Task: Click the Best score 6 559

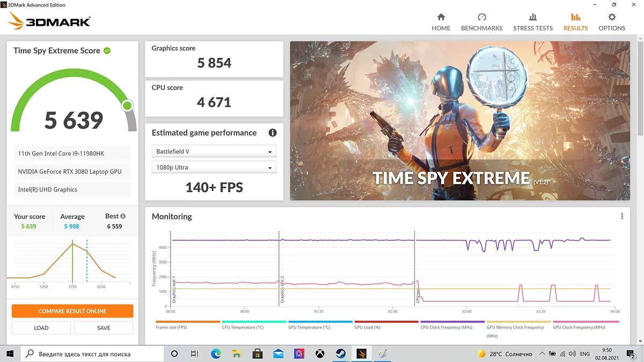Action: point(114,226)
